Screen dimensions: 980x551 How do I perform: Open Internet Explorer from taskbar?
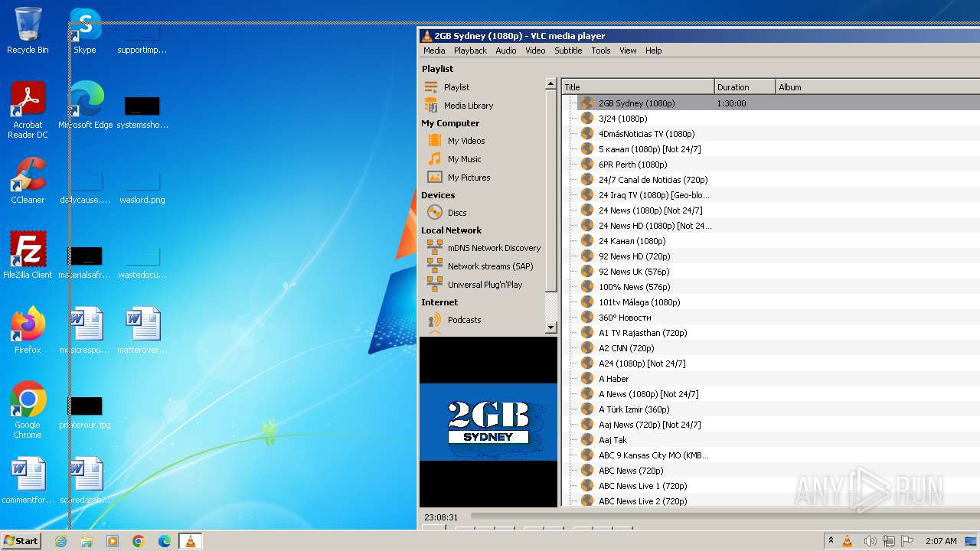(61, 541)
